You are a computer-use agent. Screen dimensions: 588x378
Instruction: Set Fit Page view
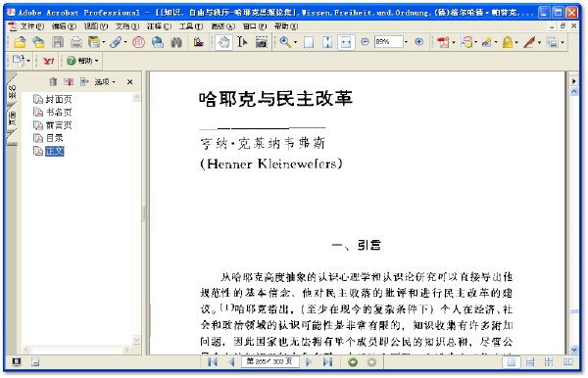(327, 42)
